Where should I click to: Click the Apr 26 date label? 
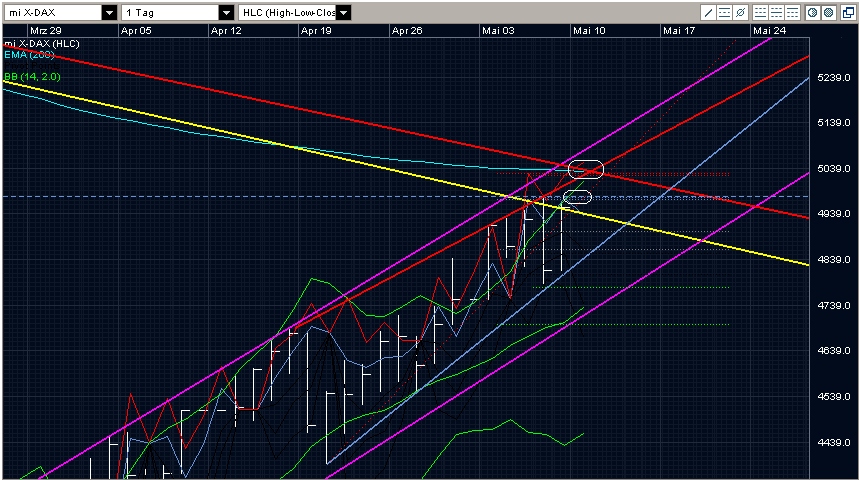[407, 31]
